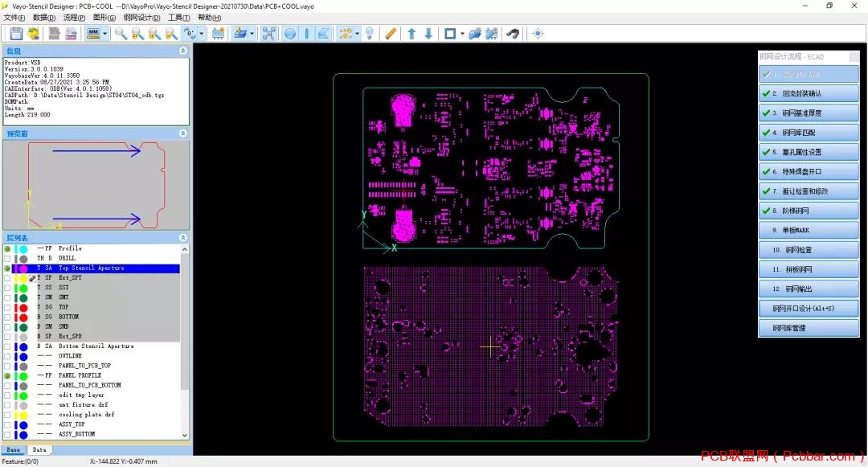Image resolution: width=868 pixels, height=467 pixels.
Task: Click the vertical line shape toolbar icon
Action: [307, 34]
